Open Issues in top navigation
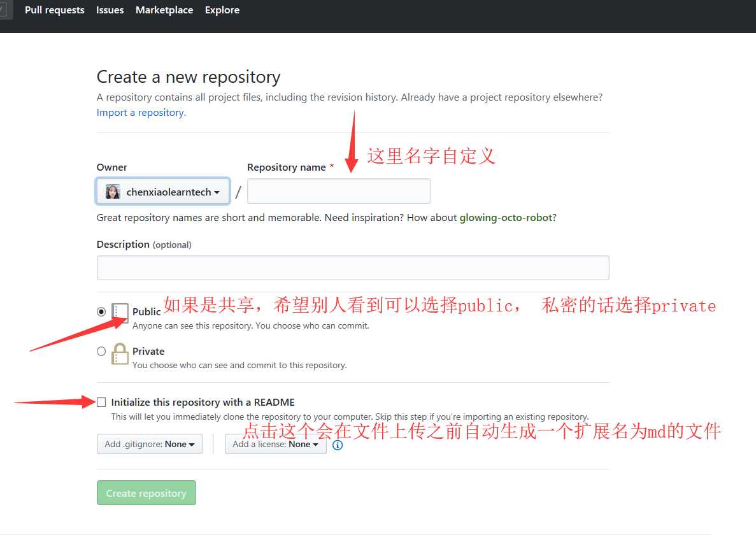Image resolution: width=756 pixels, height=535 pixels. [110, 10]
